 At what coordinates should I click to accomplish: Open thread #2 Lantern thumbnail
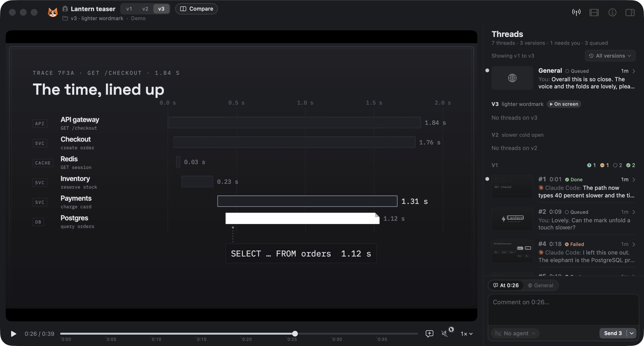(x=512, y=219)
